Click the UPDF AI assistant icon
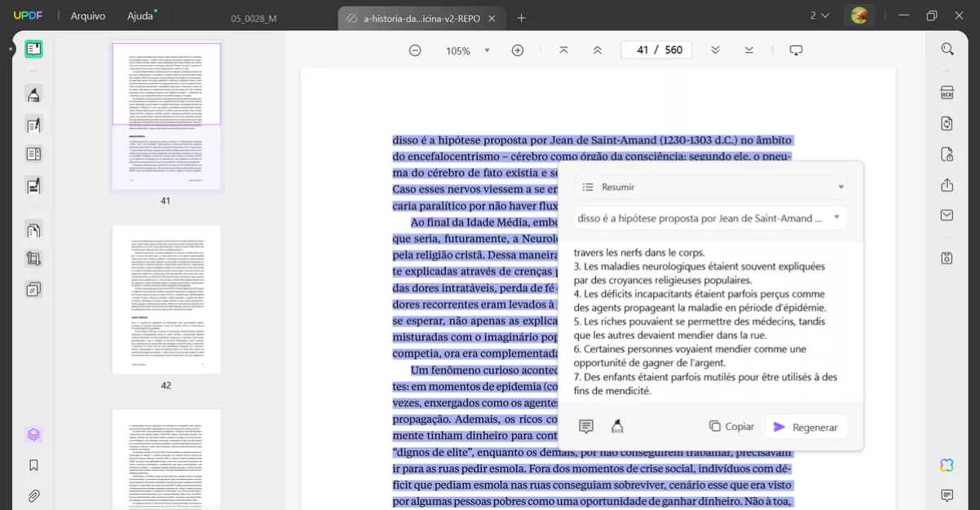The height and width of the screenshot is (510, 980). (x=947, y=465)
